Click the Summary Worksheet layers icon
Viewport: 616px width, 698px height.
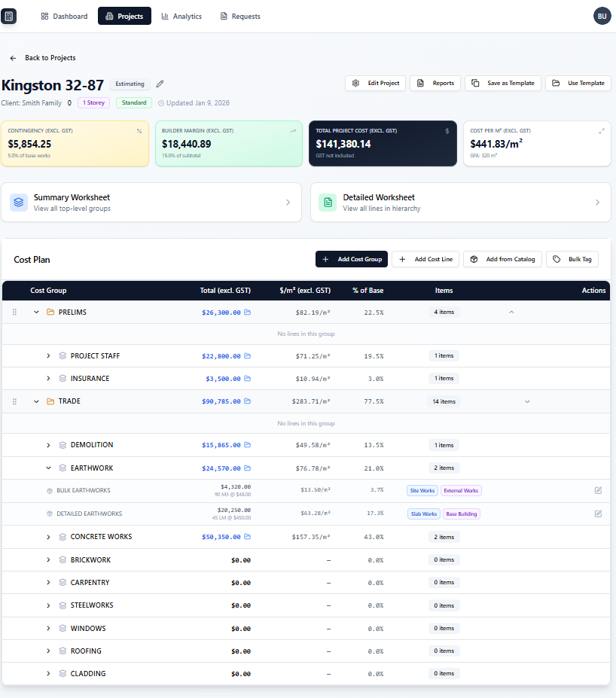tap(19, 202)
